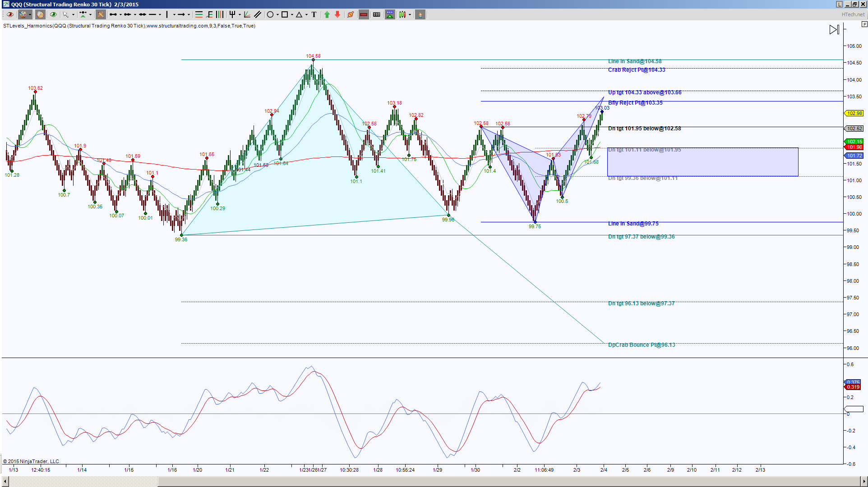Open the chart color palette tool
Image resolution: width=868 pixels, height=487 pixels.
point(23,14)
